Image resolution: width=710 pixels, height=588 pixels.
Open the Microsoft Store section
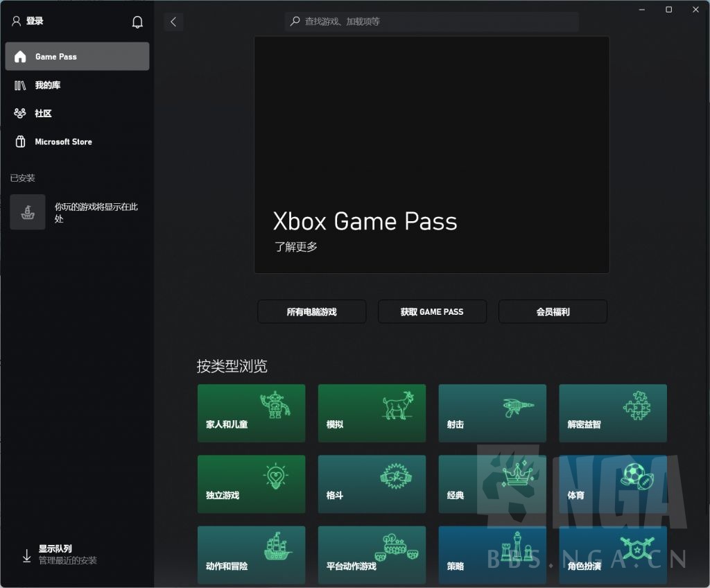tap(63, 141)
